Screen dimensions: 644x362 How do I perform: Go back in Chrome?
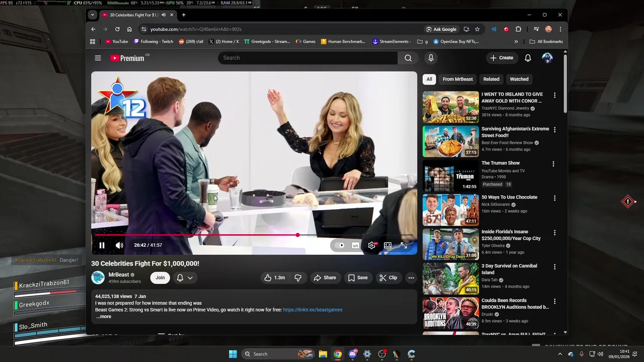[x=93, y=29]
